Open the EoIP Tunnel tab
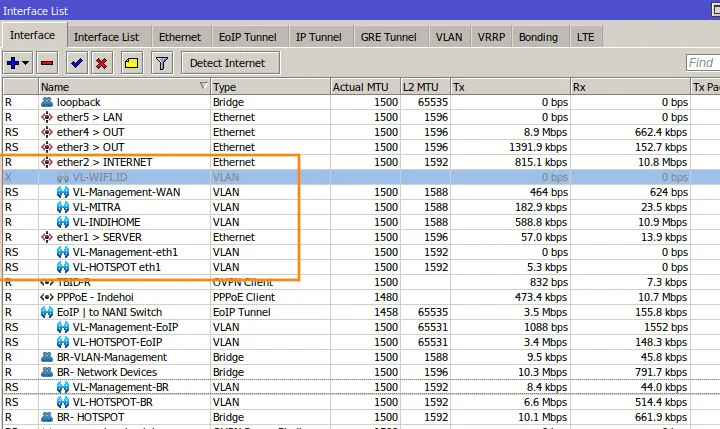This screenshot has height=429, width=720. pyautogui.click(x=248, y=37)
